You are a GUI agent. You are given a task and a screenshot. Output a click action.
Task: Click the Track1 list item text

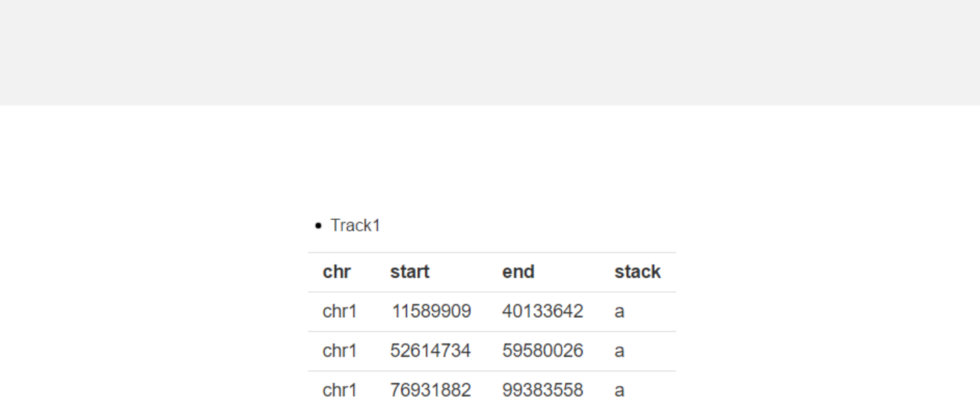(x=355, y=225)
